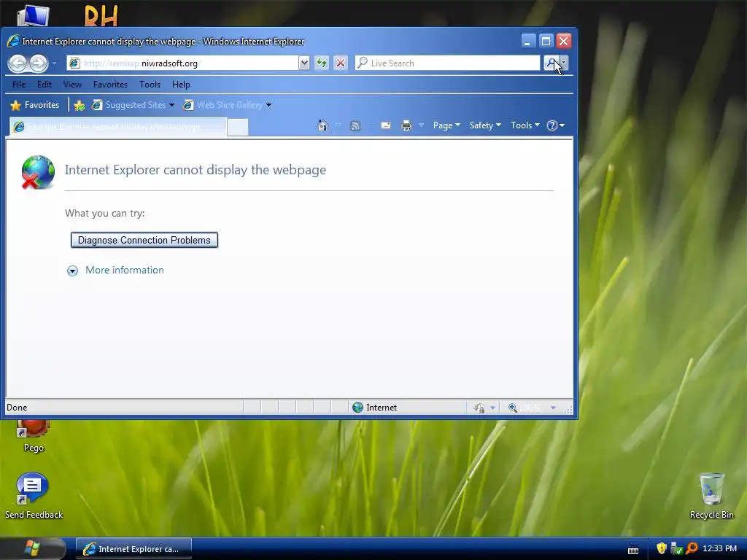
Task: Click the yellow security shield tray icon
Action: point(661,548)
